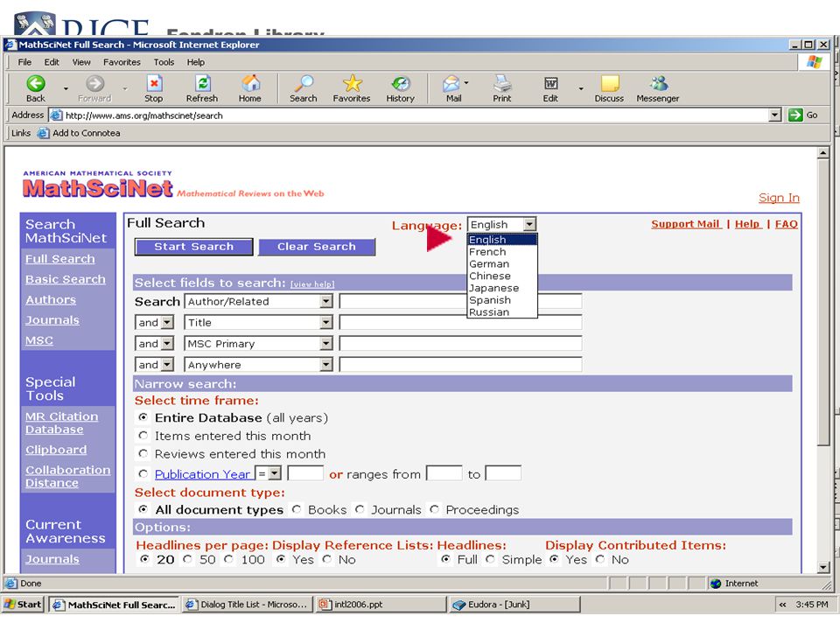Open the Basic Search sidebar link

coord(66,279)
